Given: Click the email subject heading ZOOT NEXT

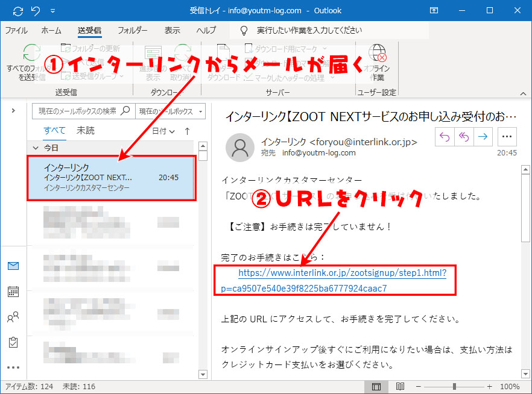Looking at the screenshot, I should coord(371,116).
